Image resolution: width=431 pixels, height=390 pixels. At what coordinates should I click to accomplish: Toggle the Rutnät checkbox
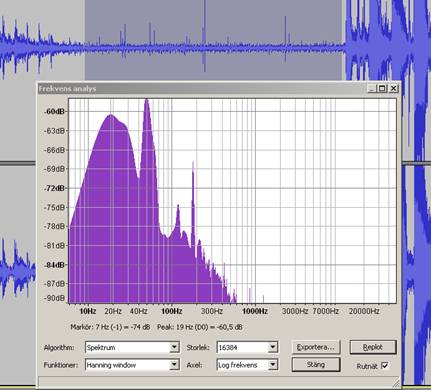coord(384,365)
